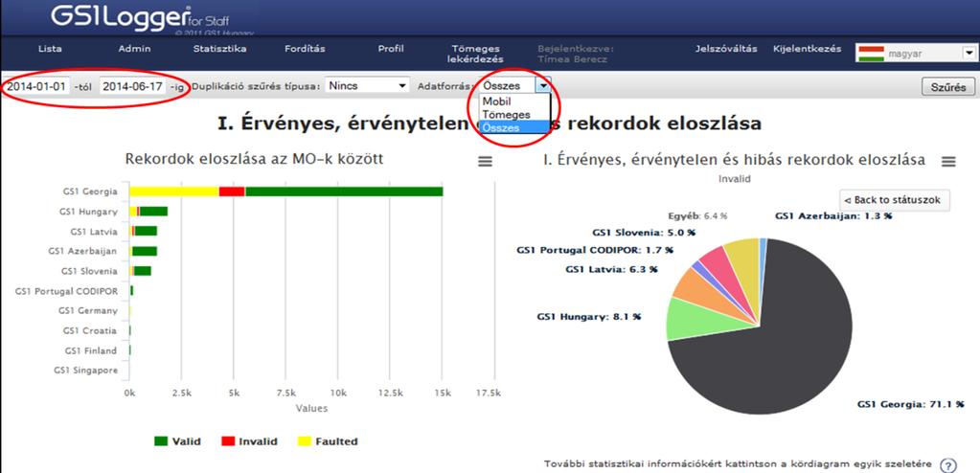
Task: Open Tömeges lekérdezés menu item
Action: click(475, 54)
